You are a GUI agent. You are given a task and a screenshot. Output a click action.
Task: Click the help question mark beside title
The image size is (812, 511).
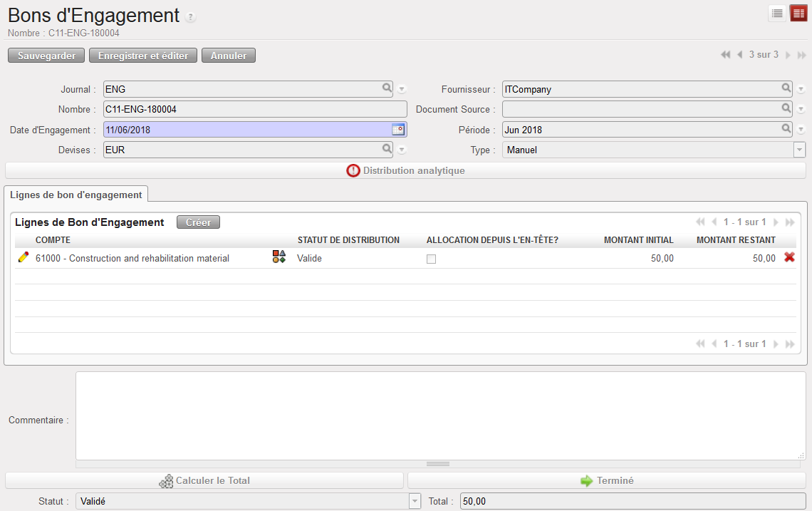pos(190,17)
